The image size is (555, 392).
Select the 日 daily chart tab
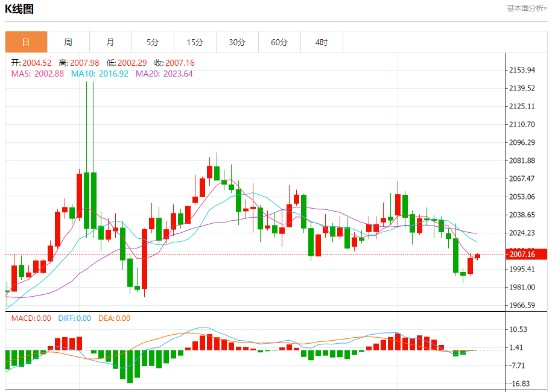[x=26, y=42]
